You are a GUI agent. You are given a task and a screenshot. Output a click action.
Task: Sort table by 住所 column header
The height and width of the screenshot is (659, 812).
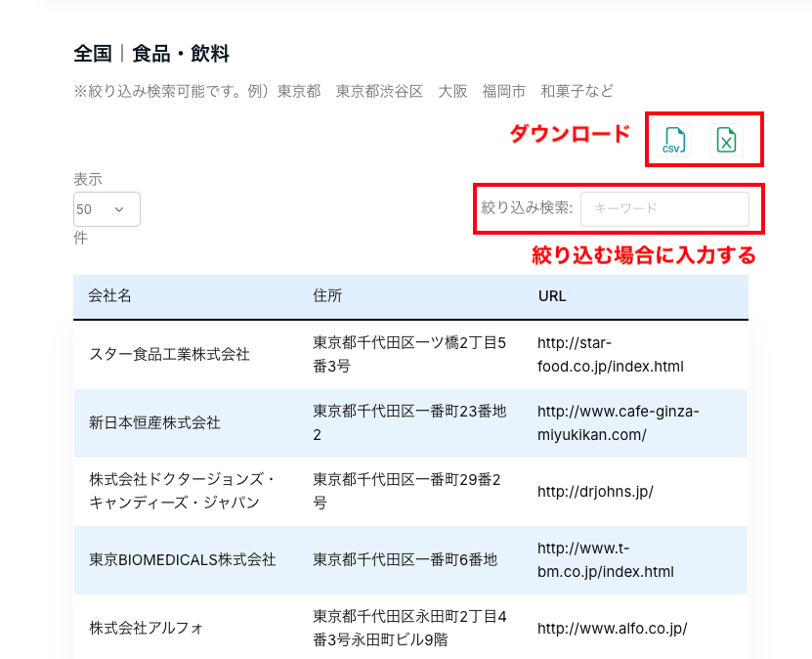[327, 296]
